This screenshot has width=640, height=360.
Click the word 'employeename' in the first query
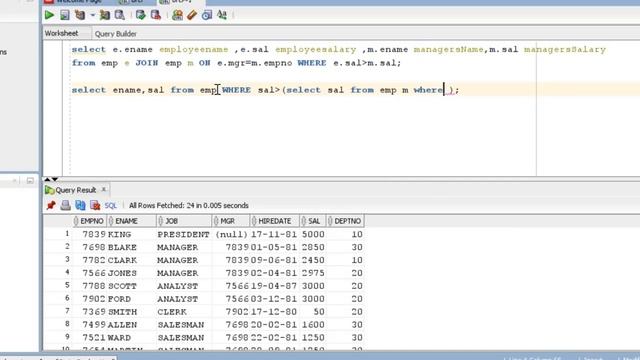193,50
